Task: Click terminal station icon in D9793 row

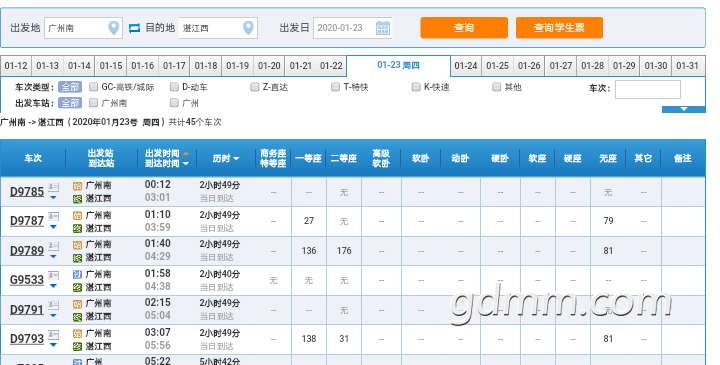Action: (x=78, y=346)
